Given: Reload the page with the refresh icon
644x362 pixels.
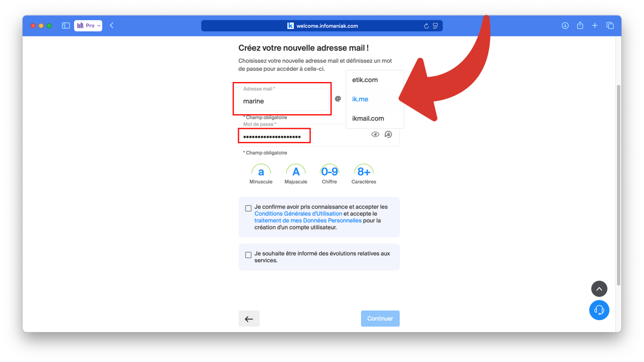Looking at the screenshot, I should click(426, 26).
